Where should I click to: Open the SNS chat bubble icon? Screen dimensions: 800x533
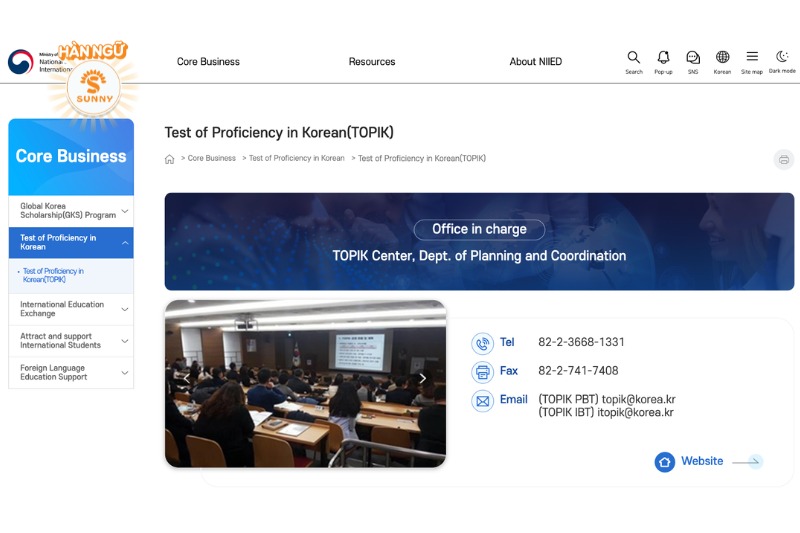693,57
